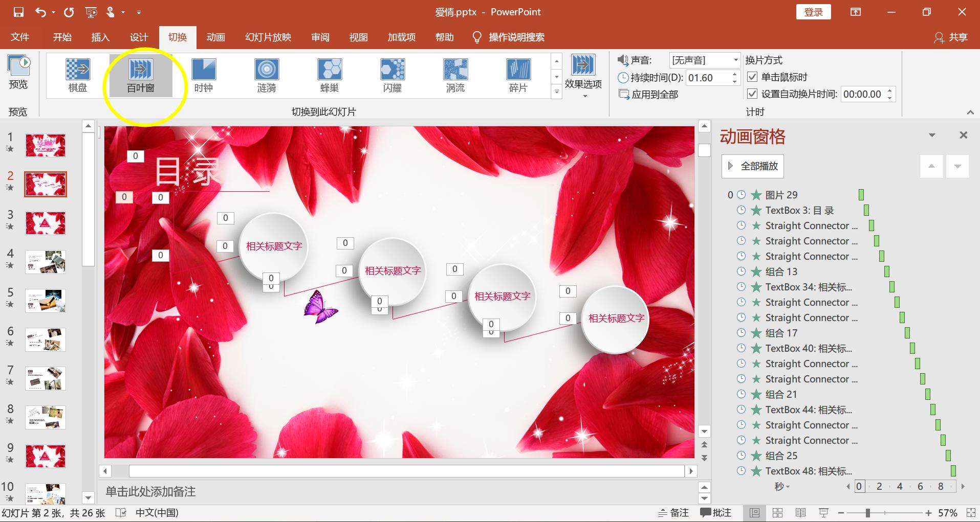Click the Save icon in quick access toolbar

click(x=18, y=12)
